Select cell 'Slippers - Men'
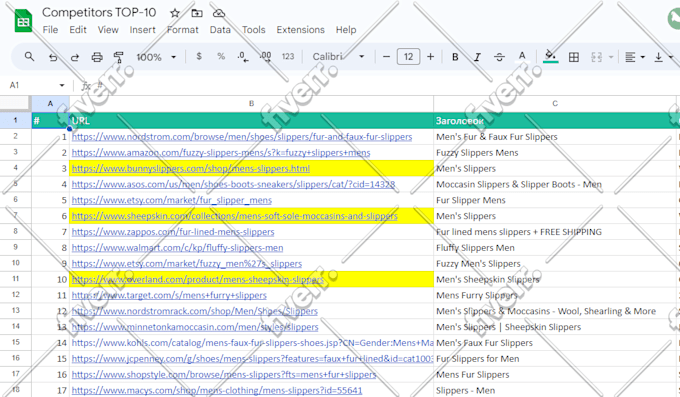The image size is (680, 397). pyautogui.click(x=555, y=390)
